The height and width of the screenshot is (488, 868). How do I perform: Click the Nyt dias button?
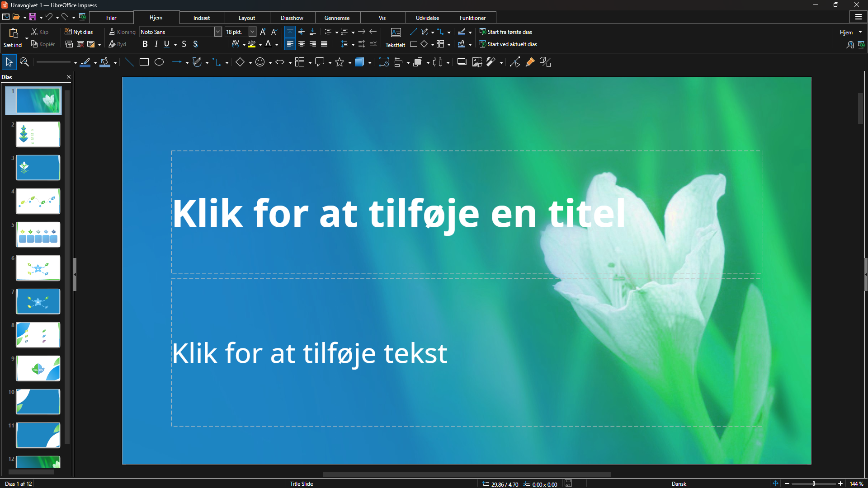pos(79,32)
